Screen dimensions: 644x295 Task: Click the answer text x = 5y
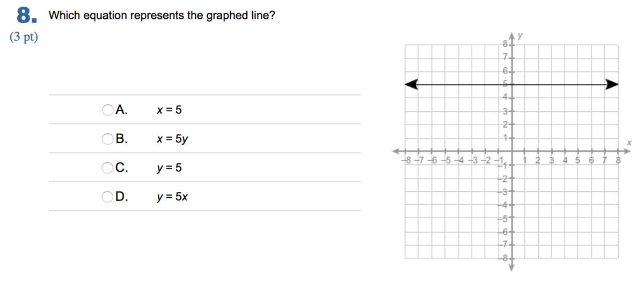pyautogui.click(x=172, y=140)
